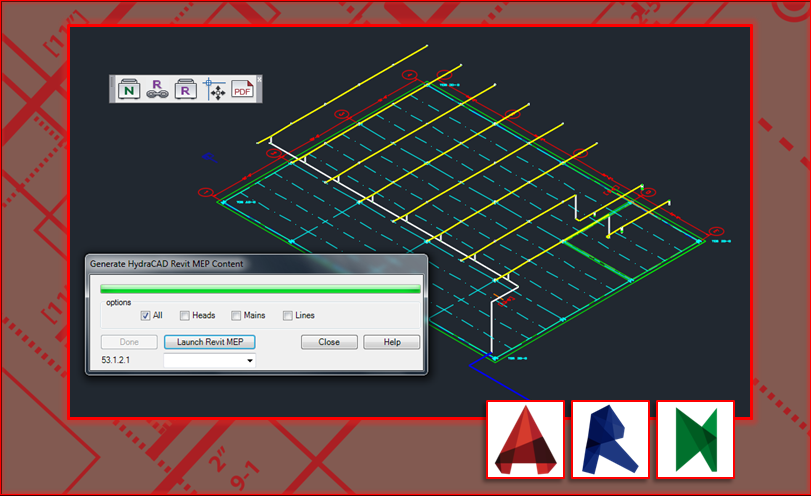Viewport: 811px width, 496px height.
Task: Close the floating toolbar with its X
Action: [x=259, y=78]
